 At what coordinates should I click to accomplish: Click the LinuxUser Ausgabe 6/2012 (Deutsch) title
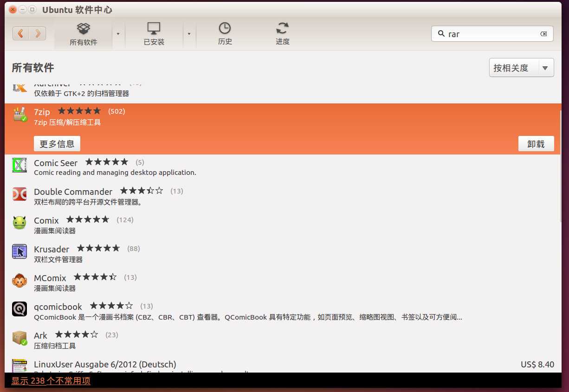[x=105, y=364]
